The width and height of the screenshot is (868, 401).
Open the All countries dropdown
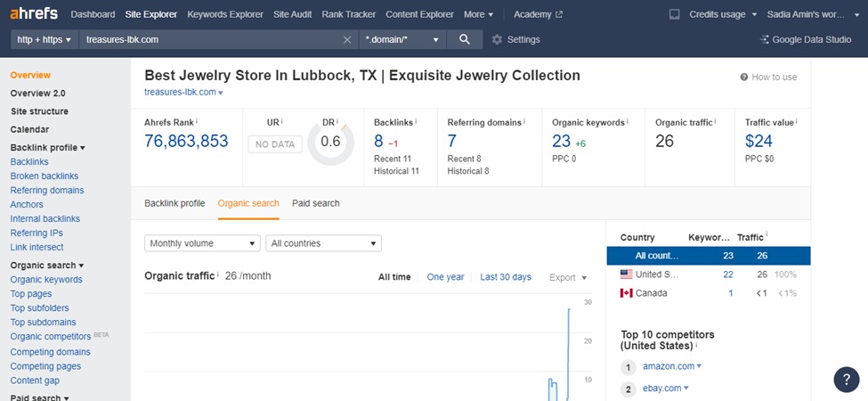[x=323, y=243]
